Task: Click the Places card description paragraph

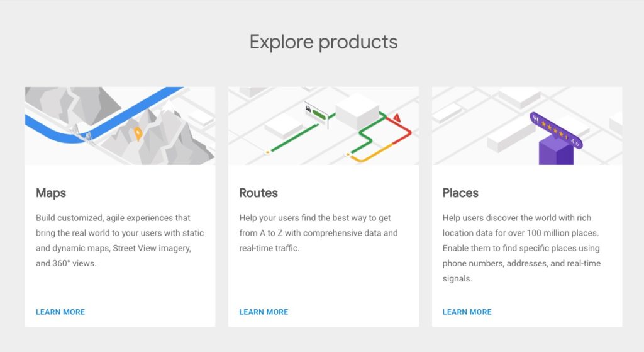Action: (x=521, y=248)
